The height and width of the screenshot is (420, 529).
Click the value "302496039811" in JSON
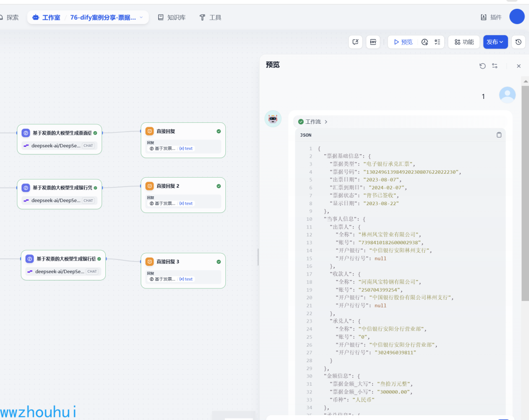[395, 352]
